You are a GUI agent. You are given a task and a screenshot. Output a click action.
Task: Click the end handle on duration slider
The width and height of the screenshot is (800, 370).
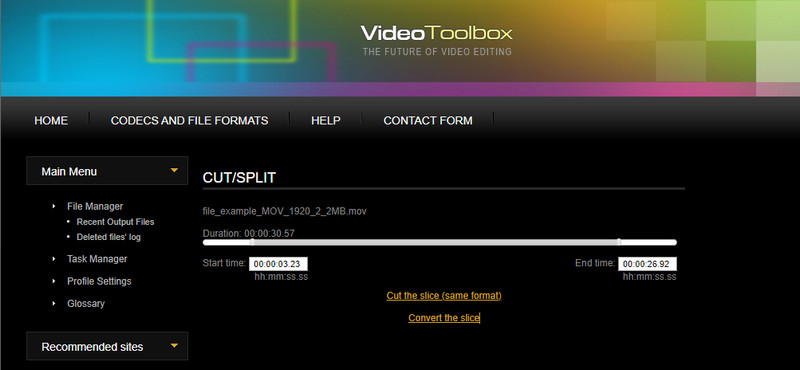(x=619, y=241)
